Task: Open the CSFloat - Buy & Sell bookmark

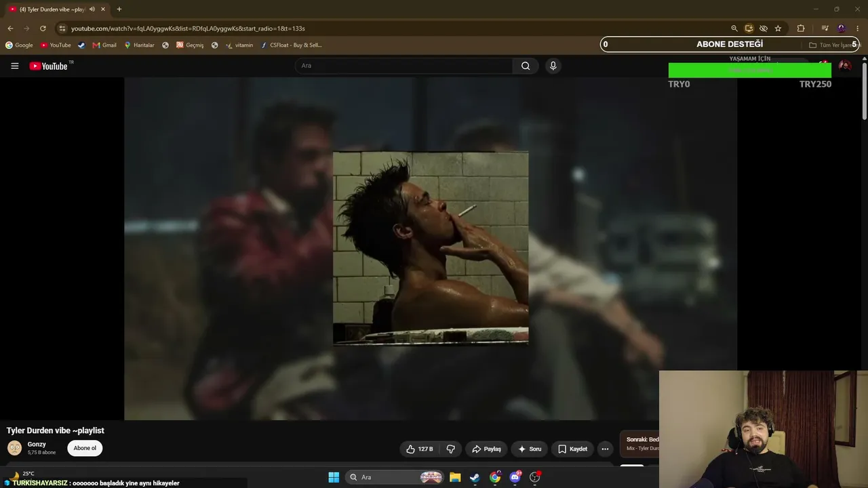Action: [x=292, y=45]
